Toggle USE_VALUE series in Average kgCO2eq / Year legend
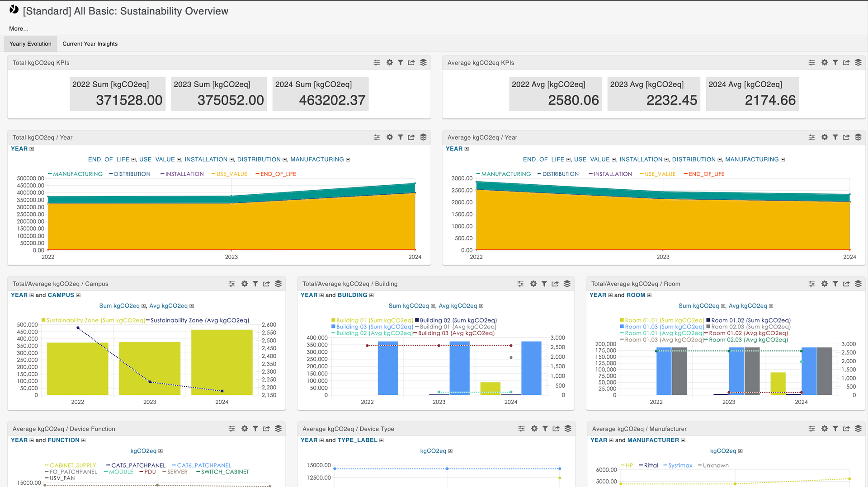 point(660,174)
